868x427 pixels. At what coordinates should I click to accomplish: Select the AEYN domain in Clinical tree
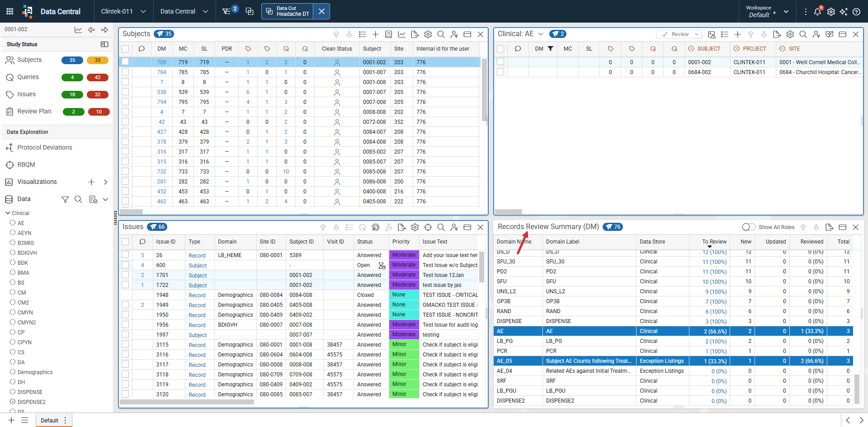(x=24, y=233)
